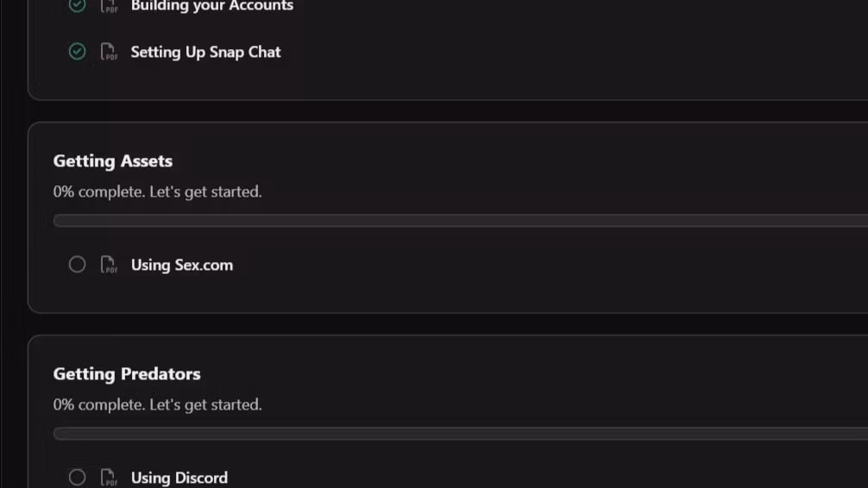
Task: Click the PDF icon beside Building your Accounts
Action: click(x=109, y=5)
